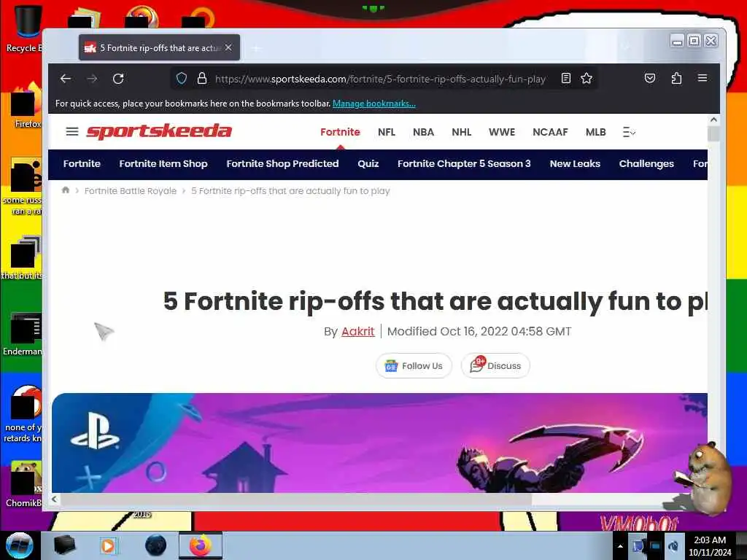The height and width of the screenshot is (560, 747).
Task: Close the Fortnite rip-offs browser tab
Action: click(x=228, y=47)
